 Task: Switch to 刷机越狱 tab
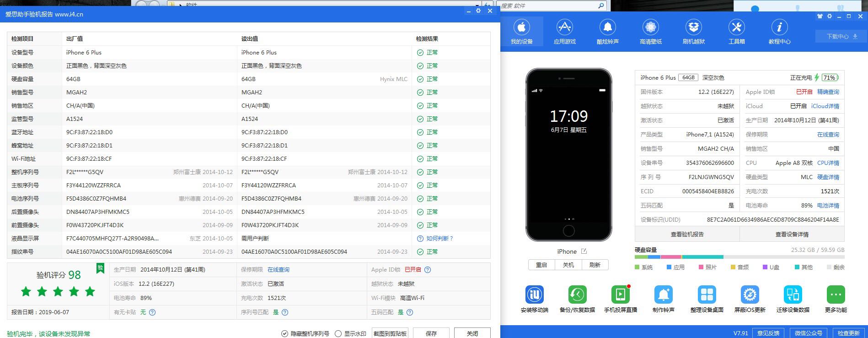[x=694, y=31]
